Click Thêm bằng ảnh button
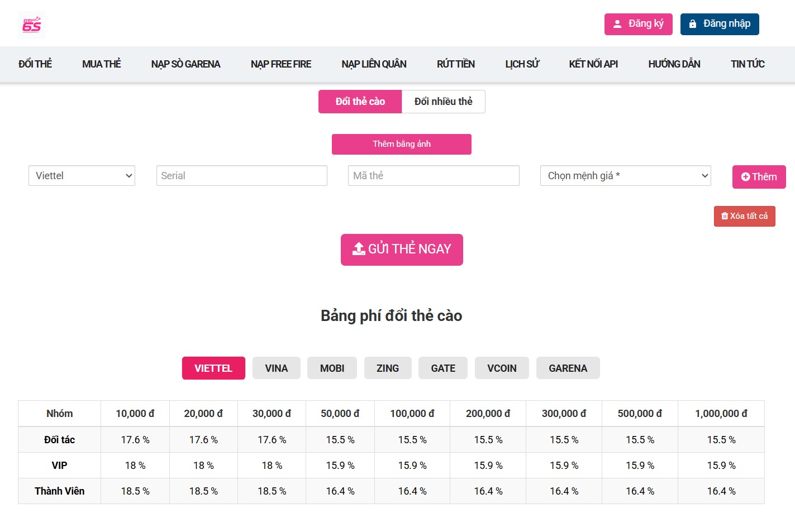Image resolution: width=795 pixels, height=532 pixels. pyautogui.click(x=401, y=144)
